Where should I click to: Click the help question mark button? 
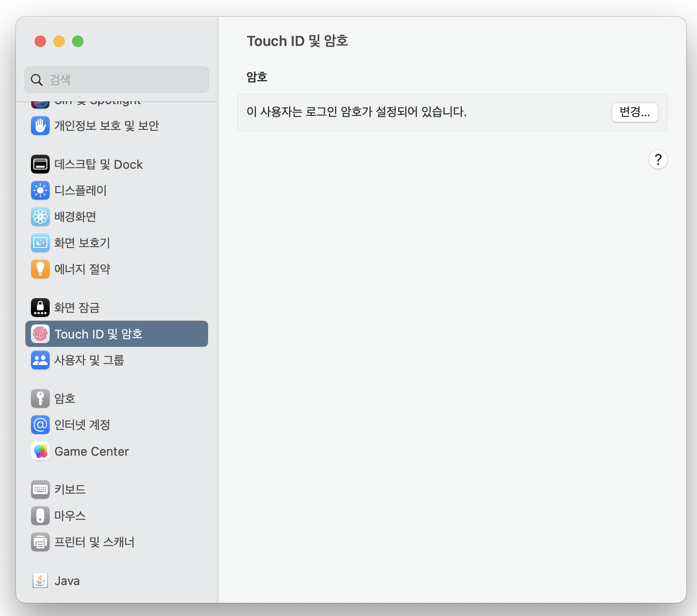(x=658, y=160)
